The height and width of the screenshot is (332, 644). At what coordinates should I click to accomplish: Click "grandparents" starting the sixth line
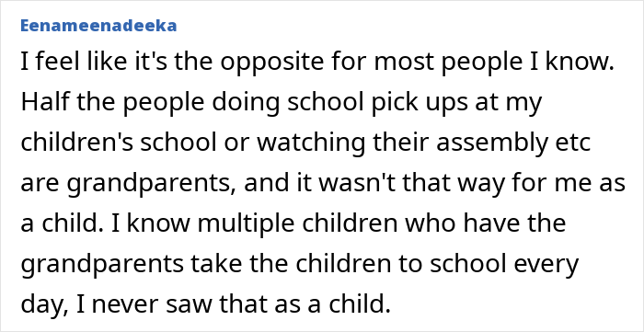(102, 265)
